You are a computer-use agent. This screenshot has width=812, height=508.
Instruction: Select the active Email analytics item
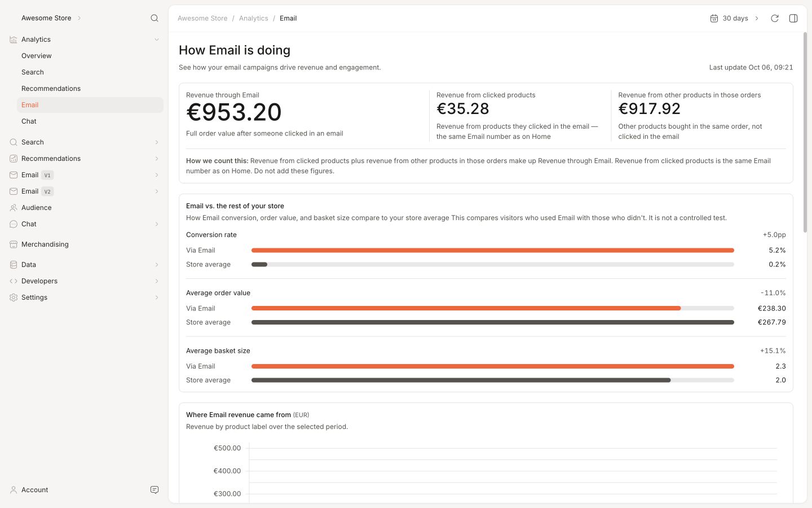(90, 105)
